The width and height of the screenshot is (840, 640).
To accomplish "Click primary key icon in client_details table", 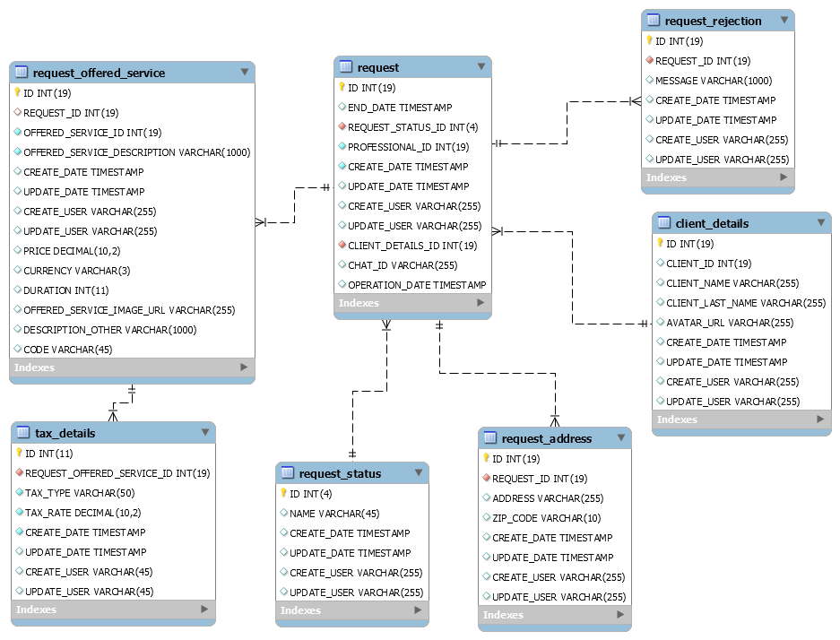I will (x=660, y=244).
